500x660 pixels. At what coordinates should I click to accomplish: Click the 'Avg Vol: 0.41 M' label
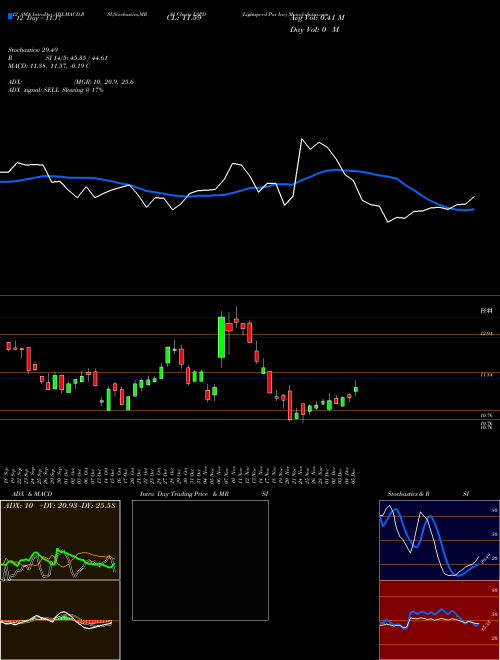(x=317, y=18)
